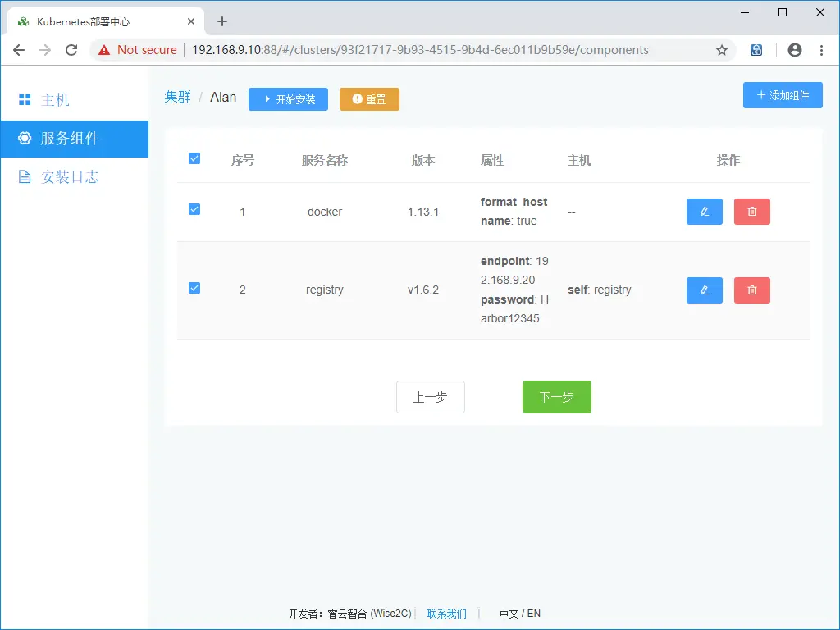The height and width of the screenshot is (630, 840).
Task: Click the browser address bar URL
Action: coord(420,50)
